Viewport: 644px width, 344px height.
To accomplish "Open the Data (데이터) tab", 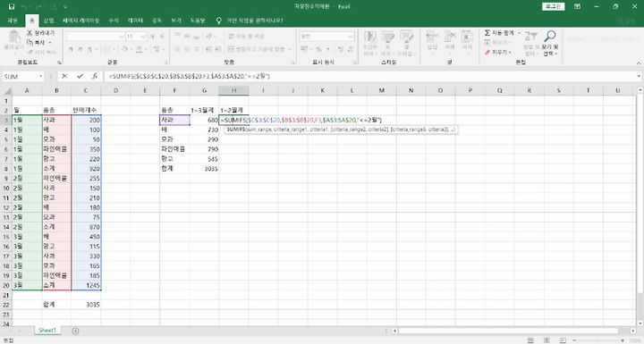I will (x=135, y=21).
